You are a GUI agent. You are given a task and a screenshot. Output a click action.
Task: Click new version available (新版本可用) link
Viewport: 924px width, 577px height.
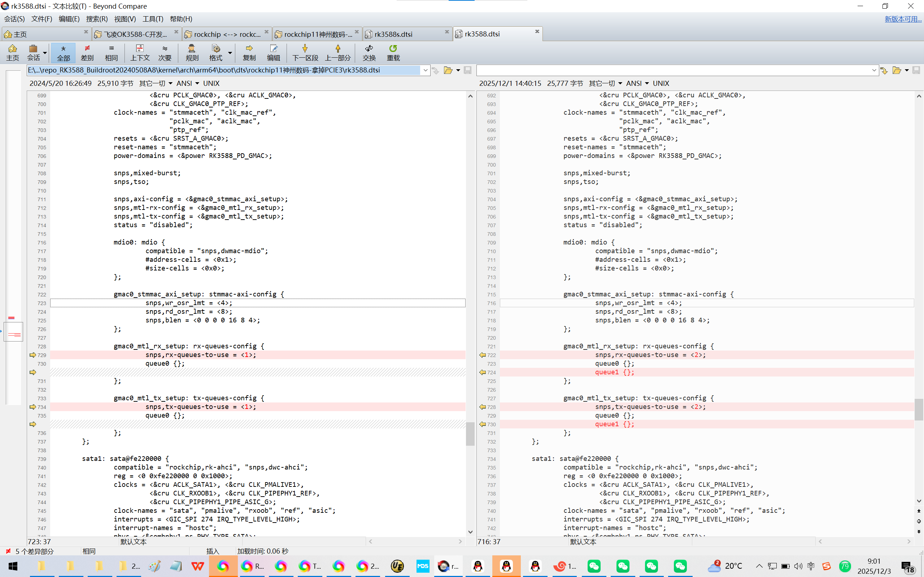[903, 19]
